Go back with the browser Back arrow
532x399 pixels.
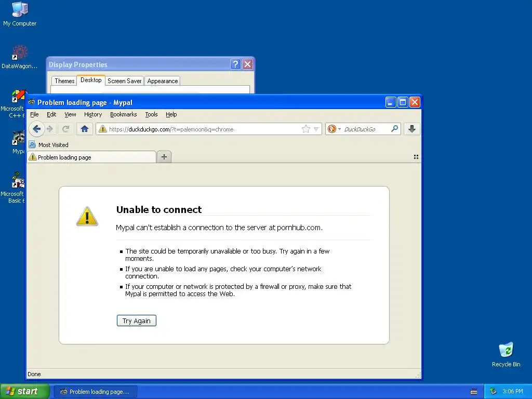37,129
